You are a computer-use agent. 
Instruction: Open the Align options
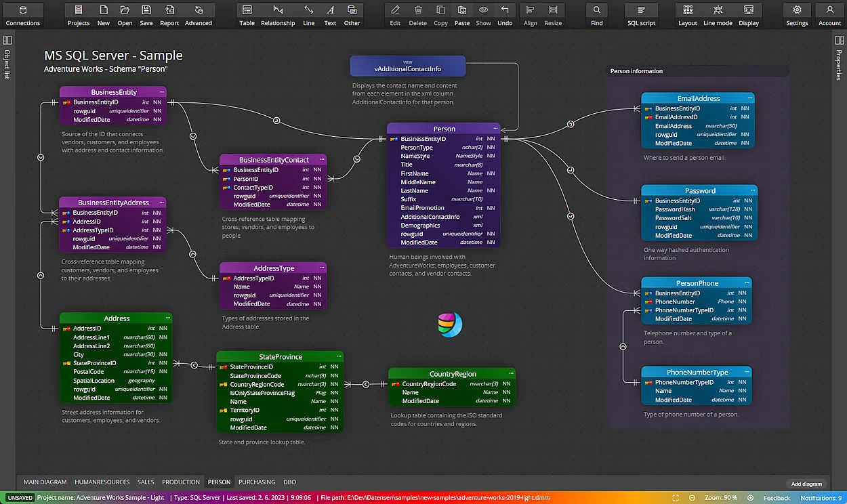(x=531, y=16)
